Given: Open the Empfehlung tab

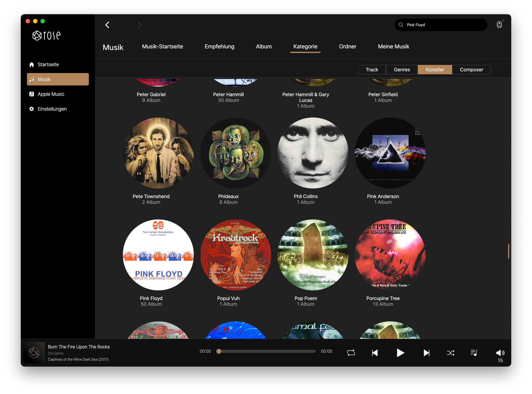Looking at the screenshot, I should pyautogui.click(x=219, y=47).
